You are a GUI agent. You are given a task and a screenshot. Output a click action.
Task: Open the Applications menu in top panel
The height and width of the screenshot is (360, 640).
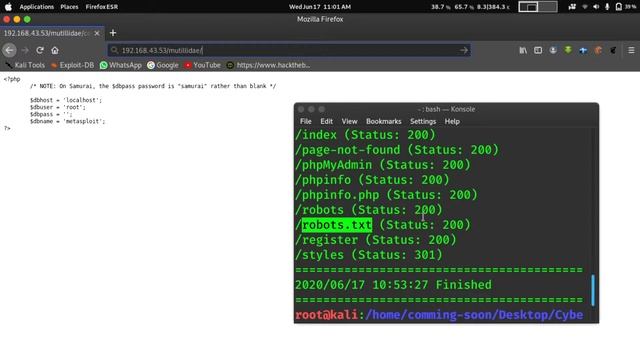pos(37,7)
